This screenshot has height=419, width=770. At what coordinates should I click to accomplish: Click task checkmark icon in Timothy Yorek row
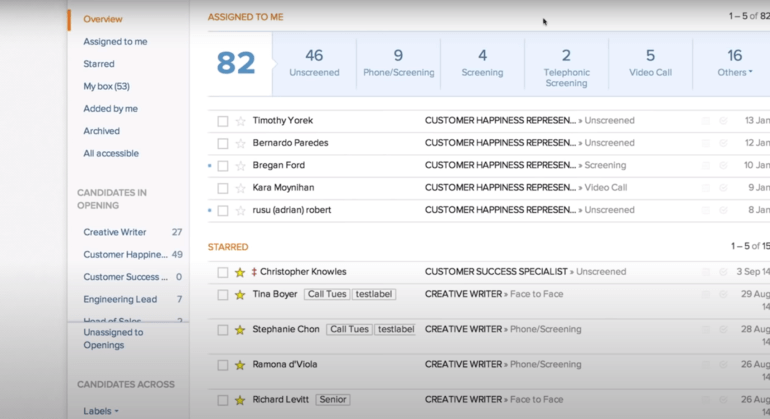[x=723, y=121]
